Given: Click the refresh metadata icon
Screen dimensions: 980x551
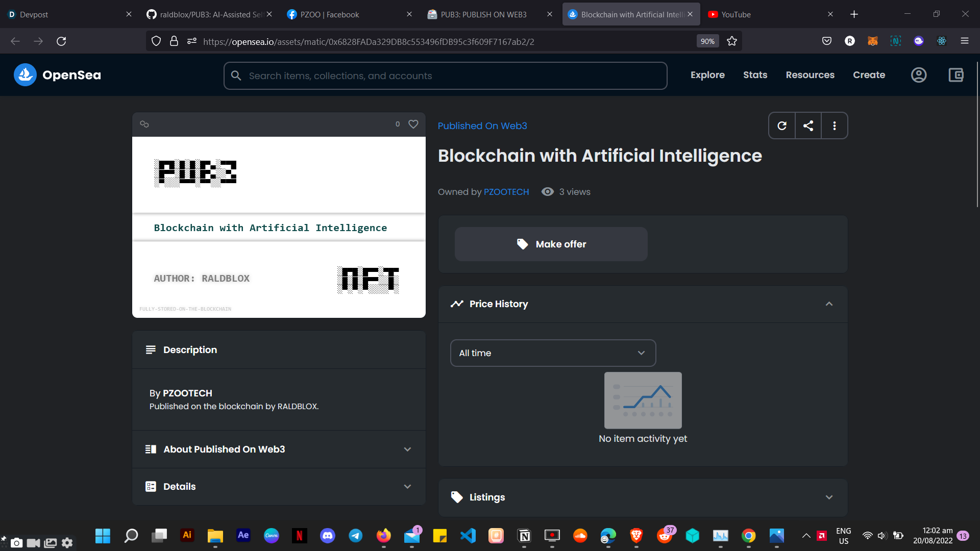Looking at the screenshot, I should pos(782,126).
